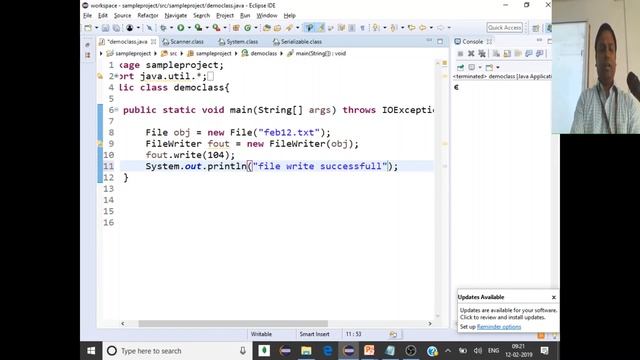Click the Open Task icon
640x360 pixels.
click(x=277, y=28)
